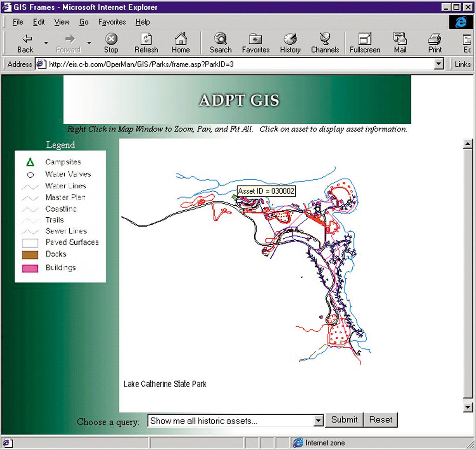476x450 pixels.
Task: Open the Forward history dropdown arrow
Action: pyautogui.click(x=89, y=43)
